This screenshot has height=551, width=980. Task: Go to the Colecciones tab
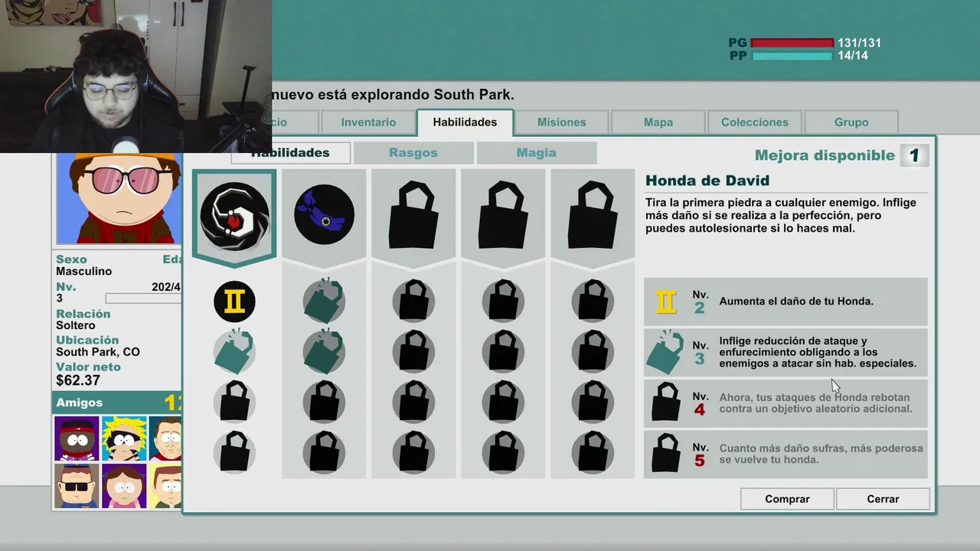[755, 122]
